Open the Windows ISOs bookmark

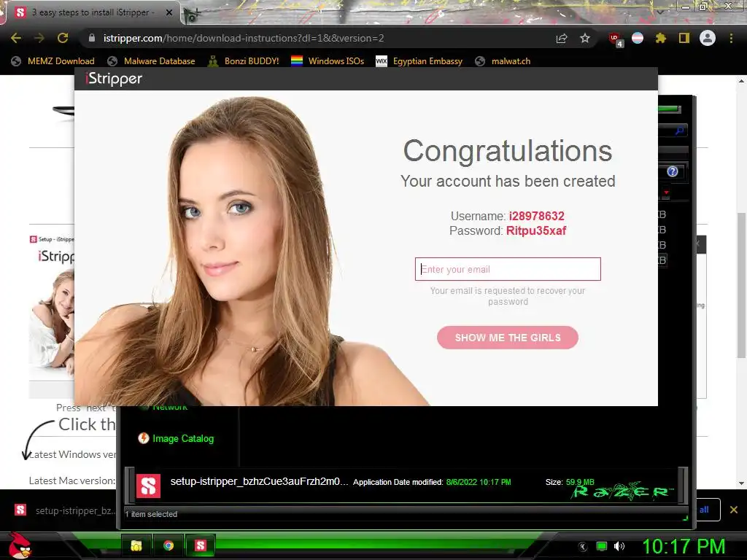(x=328, y=61)
